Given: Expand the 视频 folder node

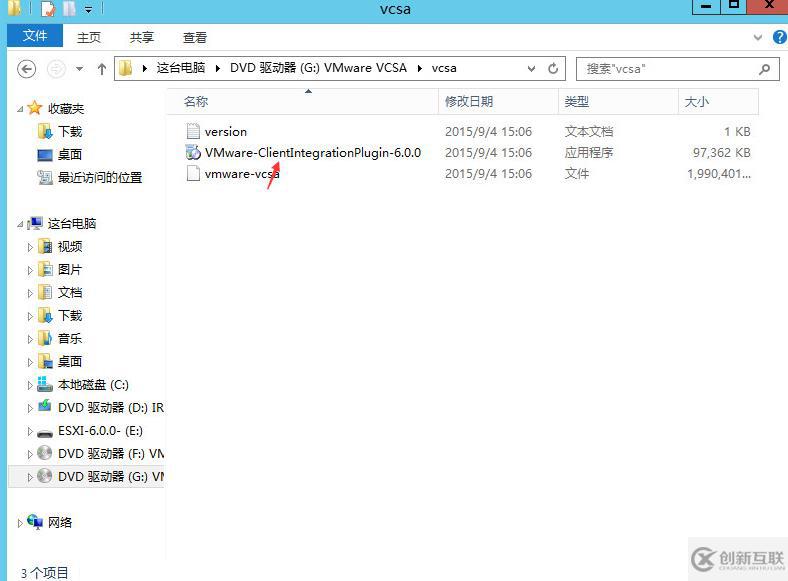Looking at the screenshot, I should [30, 247].
